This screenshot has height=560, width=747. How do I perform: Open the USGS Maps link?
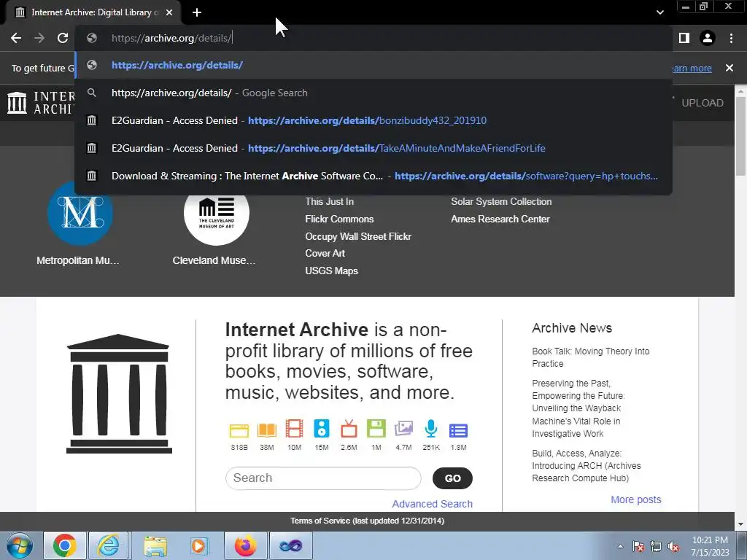[331, 271]
